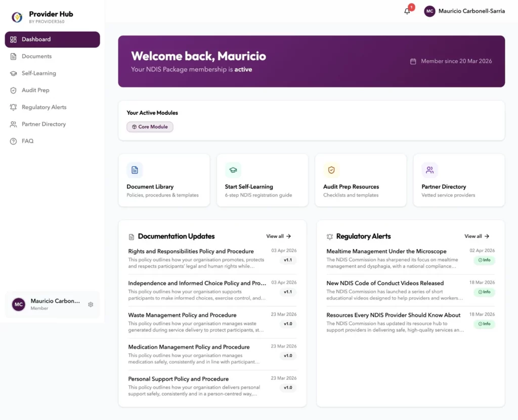Image resolution: width=518 pixels, height=420 pixels.
Task: Open Resources Every NDIS Provider Should Know alert
Action: 393,315
